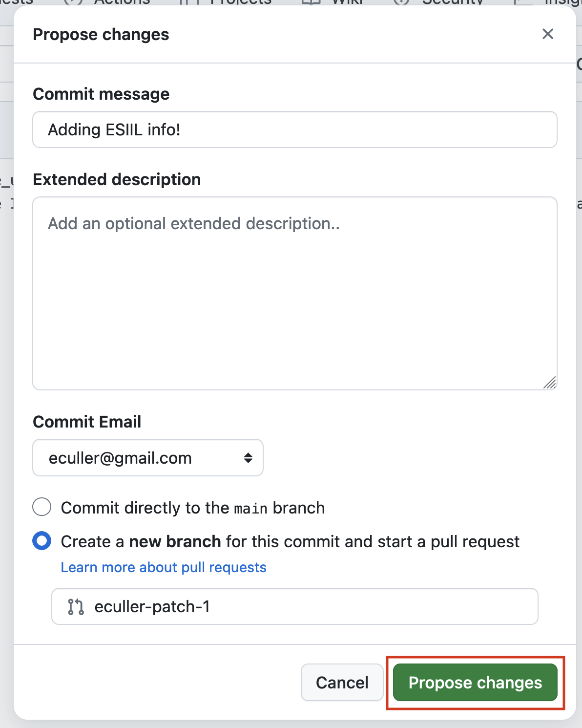Click the eculler-patch-1 branch name field
Viewport: 582px width, 728px height.
pyautogui.click(x=295, y=606)
